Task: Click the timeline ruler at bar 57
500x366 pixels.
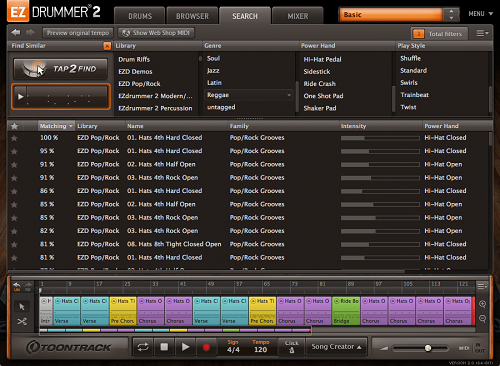Action: coord(239,284)
